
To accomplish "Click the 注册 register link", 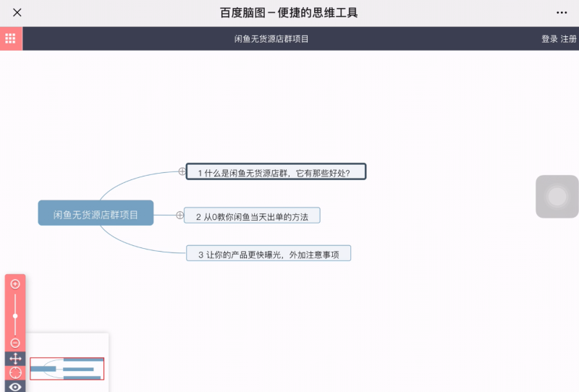I will click(569, 39).
